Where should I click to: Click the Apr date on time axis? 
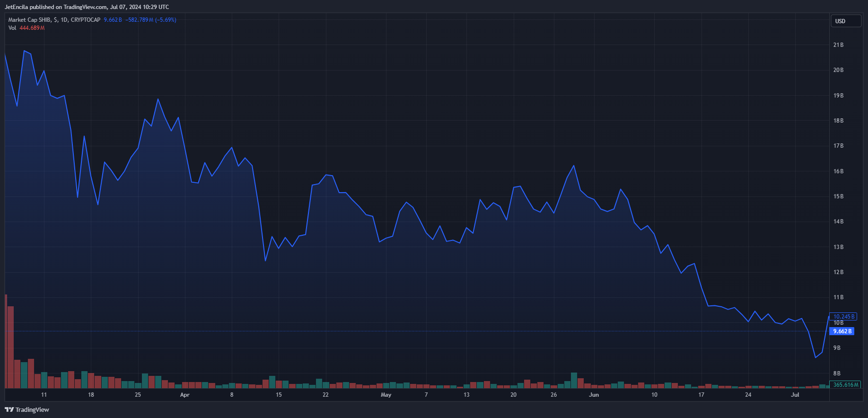pyautogui.click(x=184, y=395)
